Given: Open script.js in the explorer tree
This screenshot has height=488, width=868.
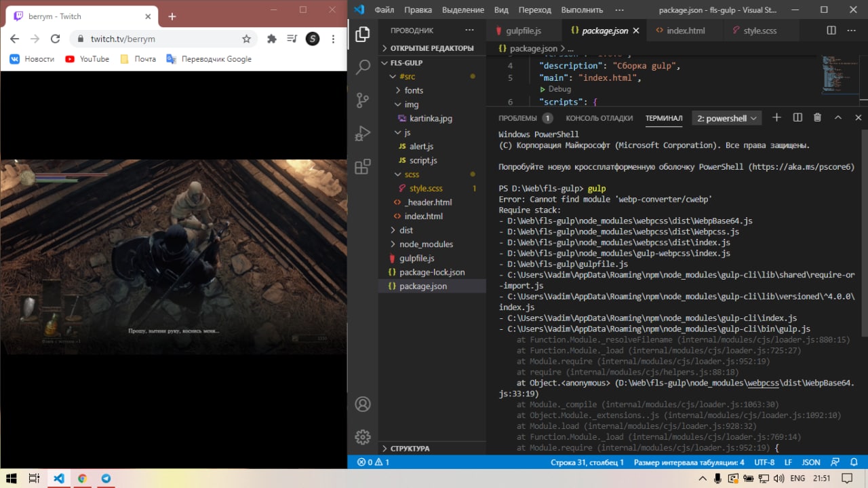Looking at the screenshot, I should pos(423,160).
